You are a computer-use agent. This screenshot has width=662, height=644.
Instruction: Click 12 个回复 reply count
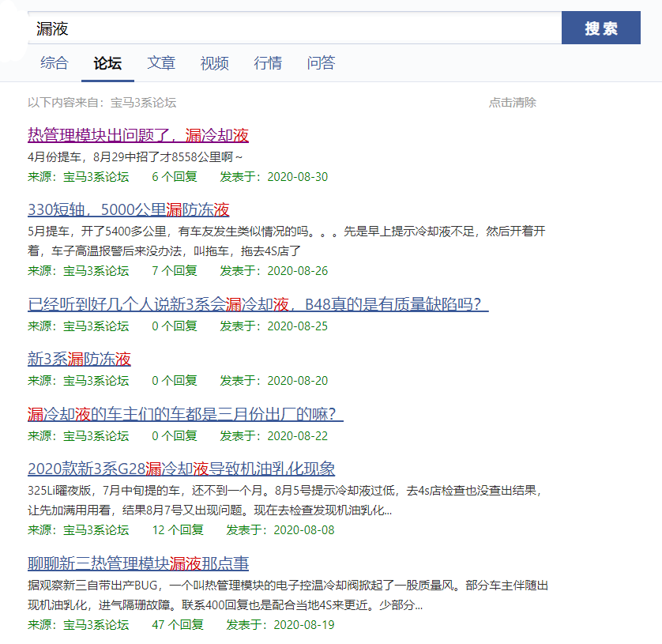[x=178, y=530]
